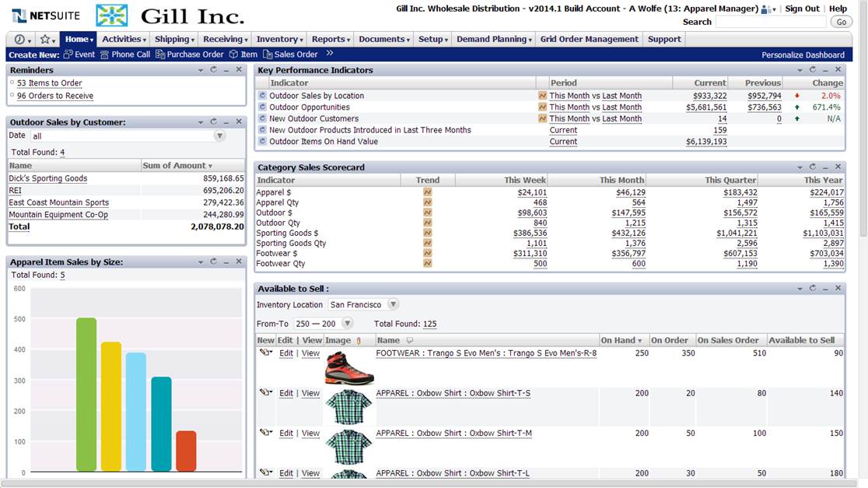Create new Item from Create New bar
Screen dimensions: 868x488
coord(243,54)
